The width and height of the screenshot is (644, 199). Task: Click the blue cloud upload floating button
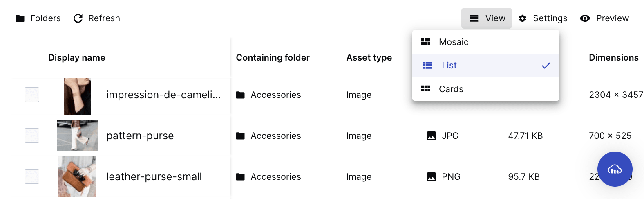point(615,169)
